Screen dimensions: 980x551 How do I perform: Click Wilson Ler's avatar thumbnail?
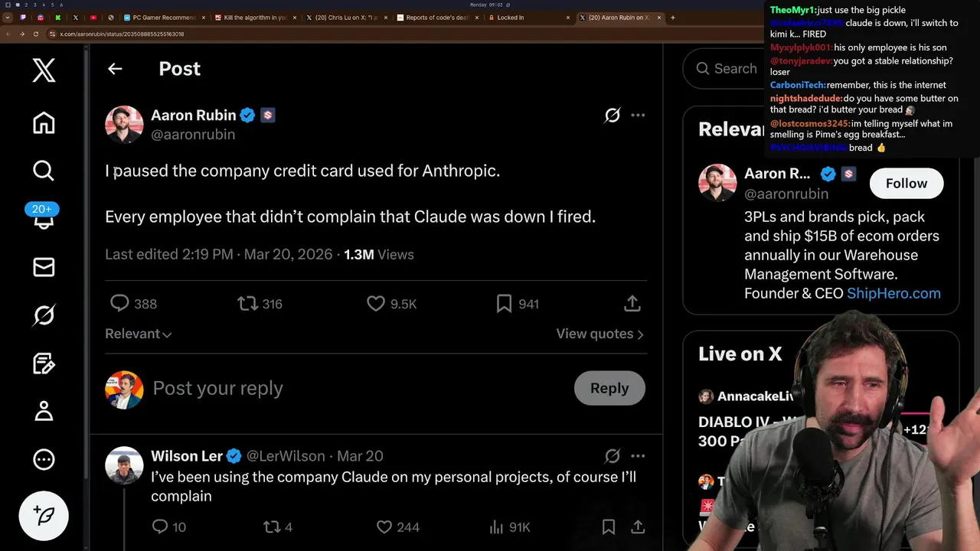coord(124,465)
